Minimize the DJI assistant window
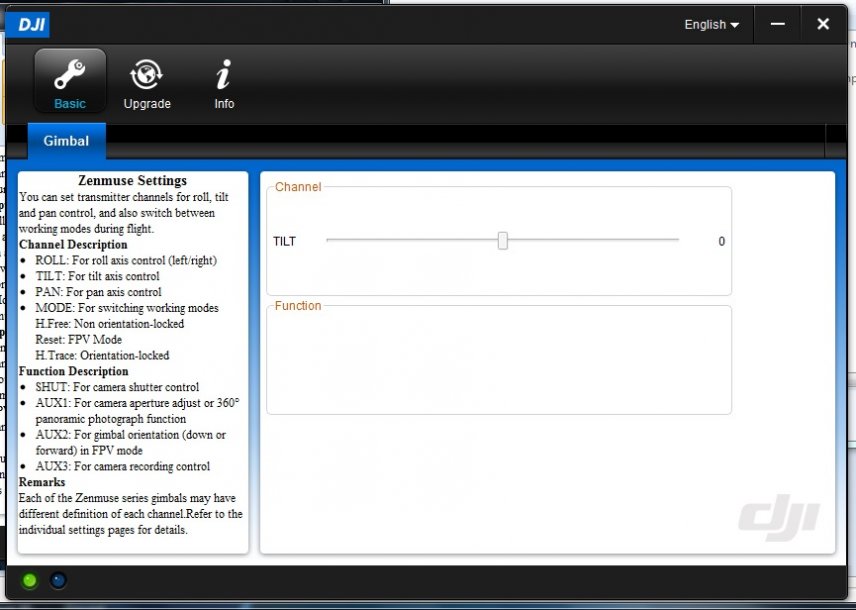This screenshot has width=856, height=610. [777, 24]
